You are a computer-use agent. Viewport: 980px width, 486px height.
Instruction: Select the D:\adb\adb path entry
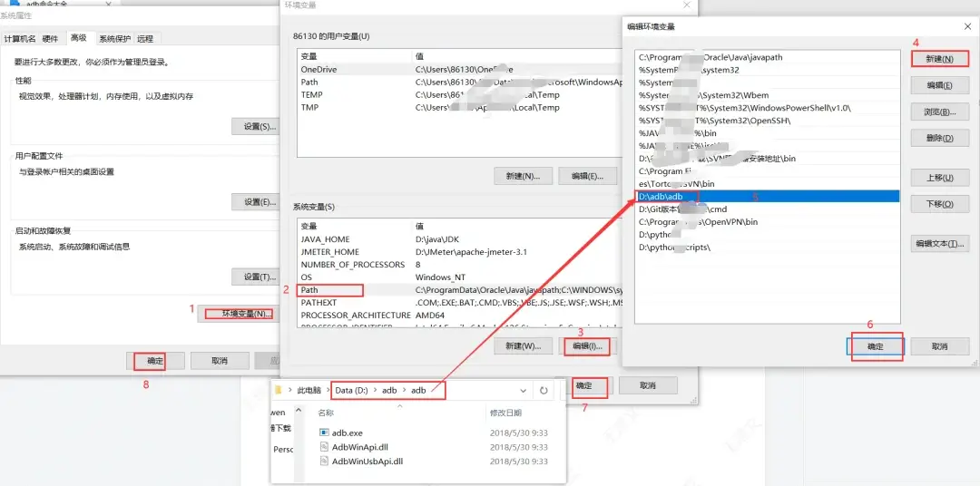[661, 197]
